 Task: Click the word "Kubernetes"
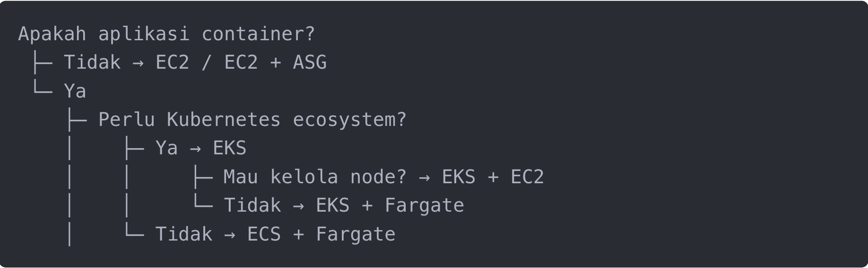pyautogui.click(x=224, y=120)
